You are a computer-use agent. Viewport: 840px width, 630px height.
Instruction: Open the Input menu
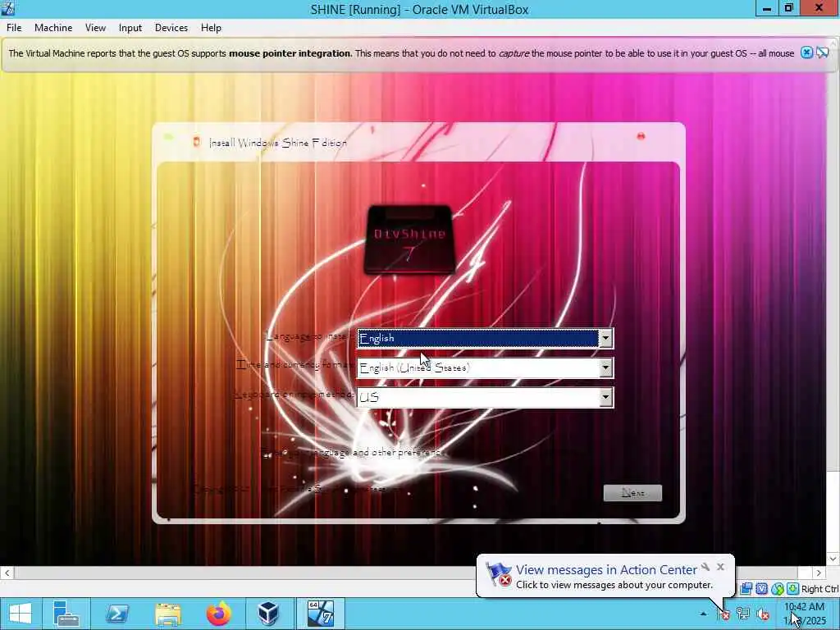(x=130, y=28)
